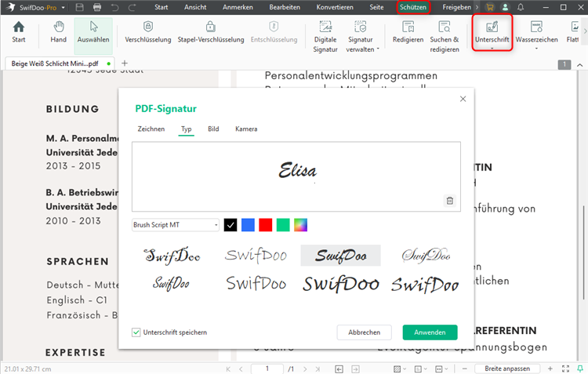Select the blue color swatch

(x=248, y=225)
